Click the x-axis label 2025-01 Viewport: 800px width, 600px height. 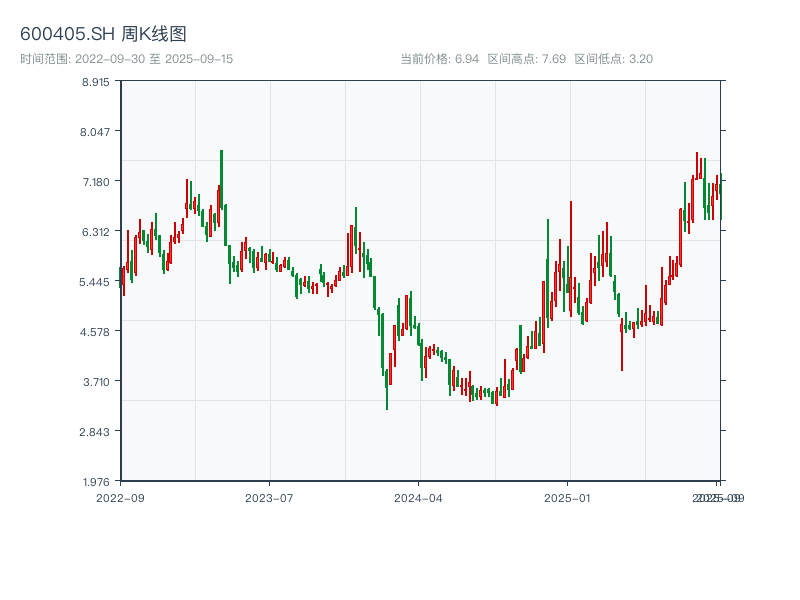[567, 498]
